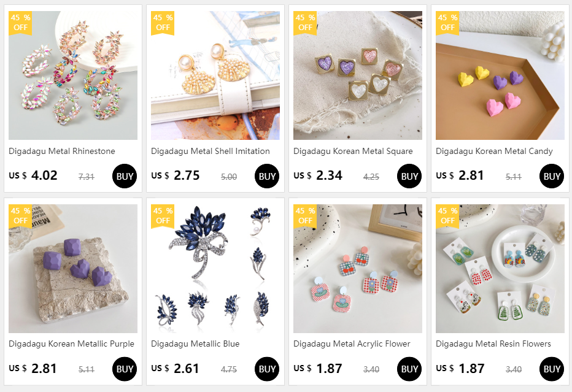Screen dimensions: 572x392
Task: Click BUY for the Metal Rhinestone earrings
Action: click(125, 176)
